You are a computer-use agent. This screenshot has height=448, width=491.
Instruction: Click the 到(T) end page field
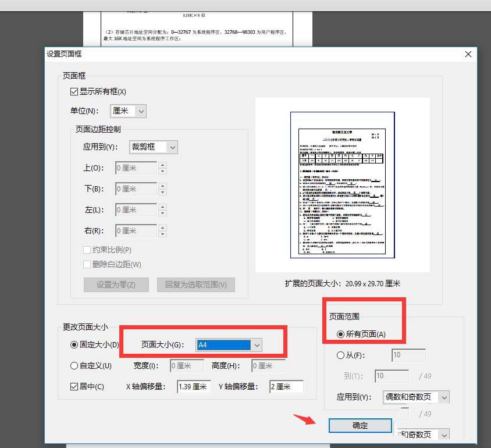pos(392,376)
